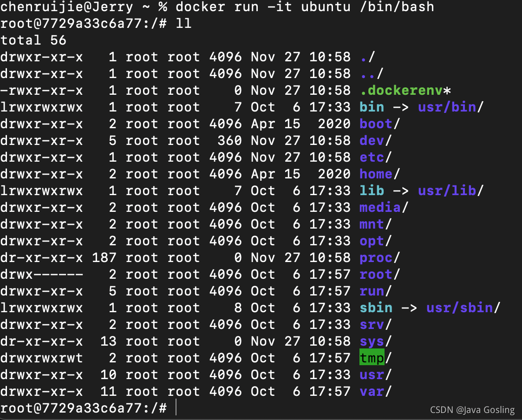Click the '-rwxr-xr-x' permissions of .dockerenv
The image size is (522, 420).
[x=42, y=90]
